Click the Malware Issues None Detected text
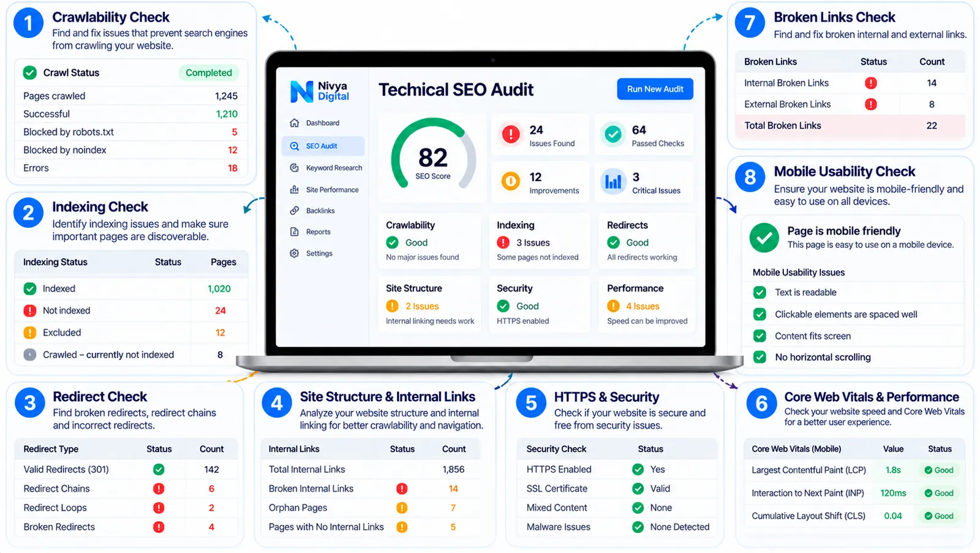Screen dimensions: 980x553 click(679, 527)
